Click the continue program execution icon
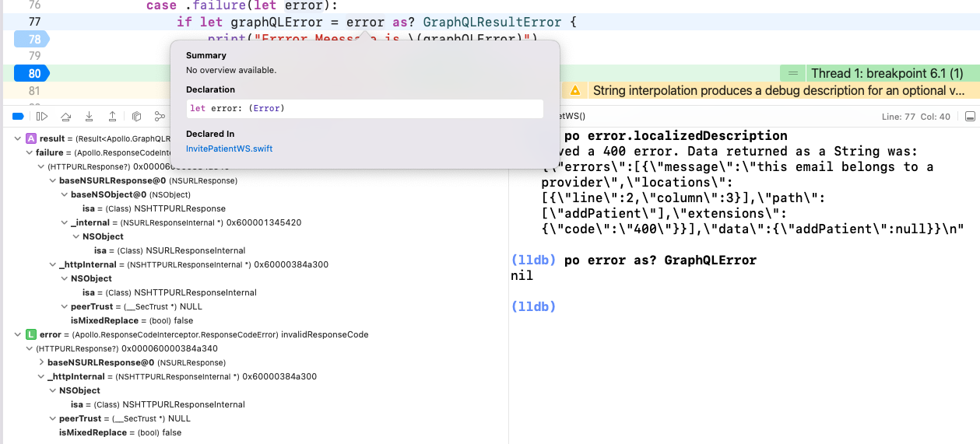This screenshot has height=444, width=980. [x=42, y=117]
